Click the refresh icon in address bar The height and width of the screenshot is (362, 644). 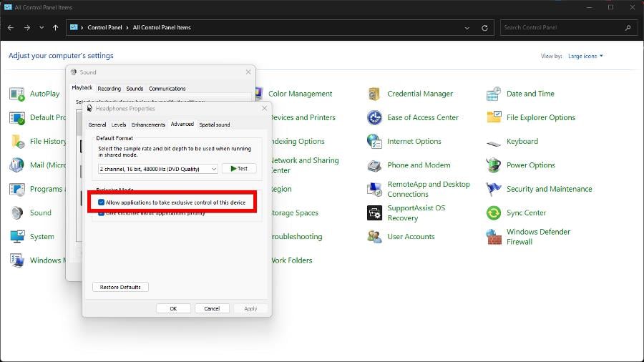pos(484,28)
